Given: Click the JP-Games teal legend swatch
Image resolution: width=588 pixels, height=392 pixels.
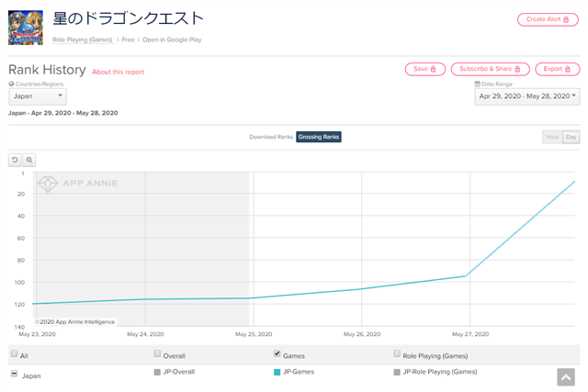Looking at the screenshot, I should 277,372.
